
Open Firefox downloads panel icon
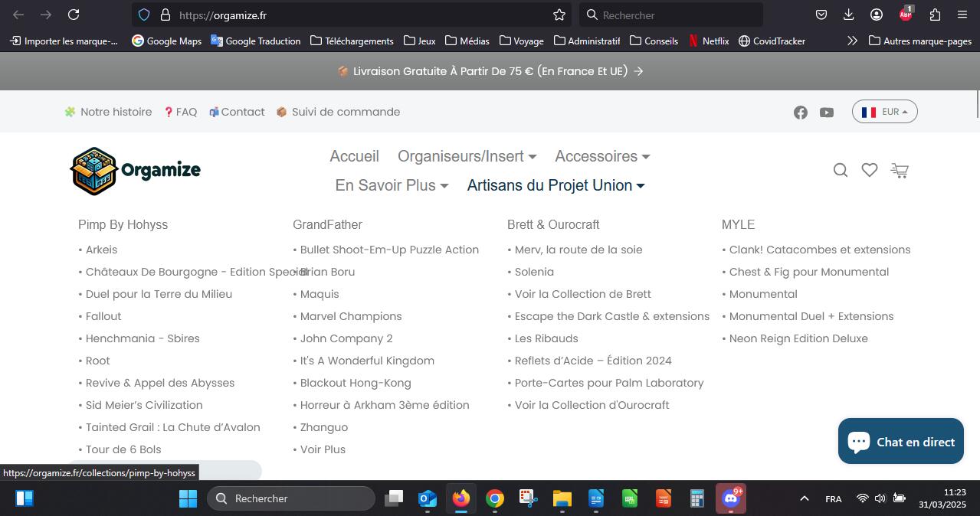point(848,15)
